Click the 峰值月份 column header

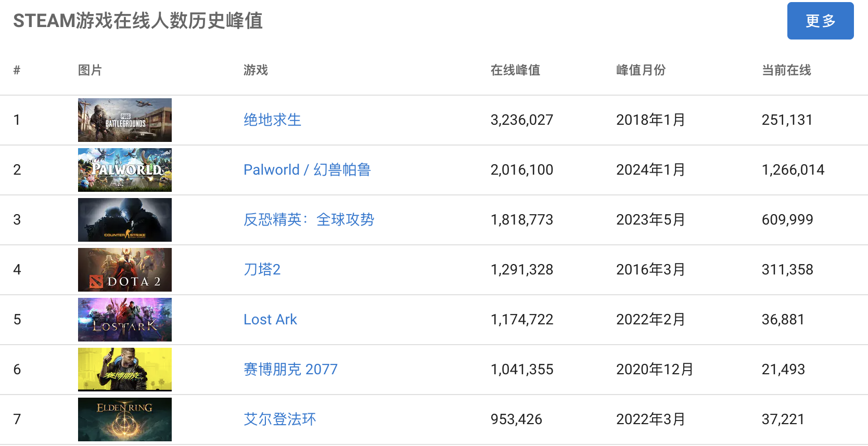641,70
